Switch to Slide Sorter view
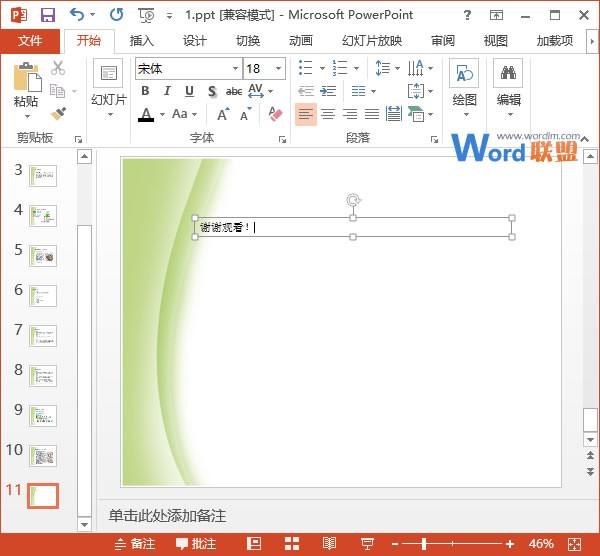Screen dimensions: 600x556 point(292,544)
